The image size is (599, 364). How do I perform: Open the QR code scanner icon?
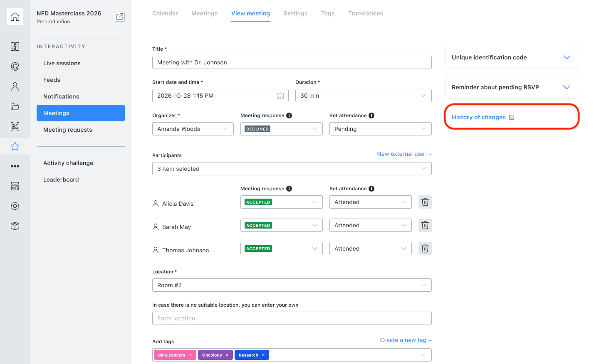15,126
